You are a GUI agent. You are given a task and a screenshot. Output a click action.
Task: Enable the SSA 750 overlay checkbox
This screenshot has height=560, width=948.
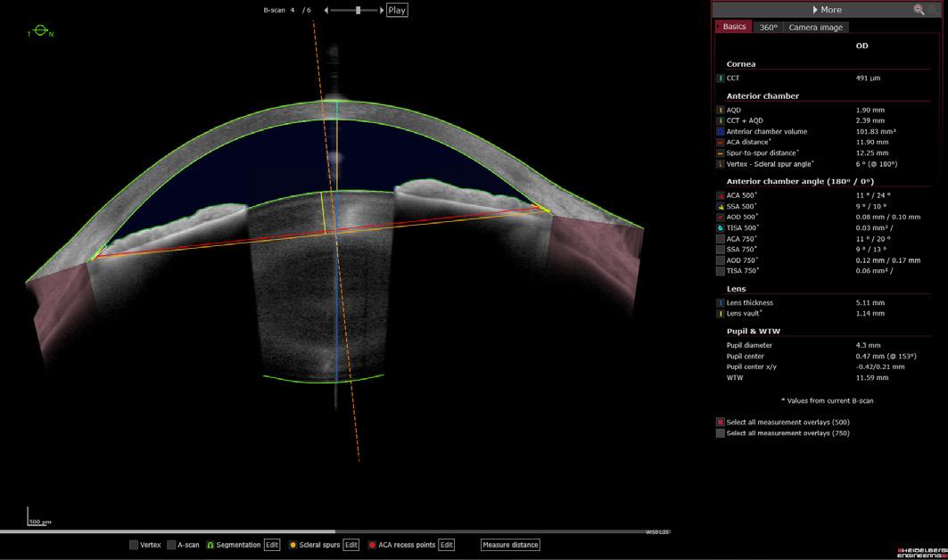point(720,249)
